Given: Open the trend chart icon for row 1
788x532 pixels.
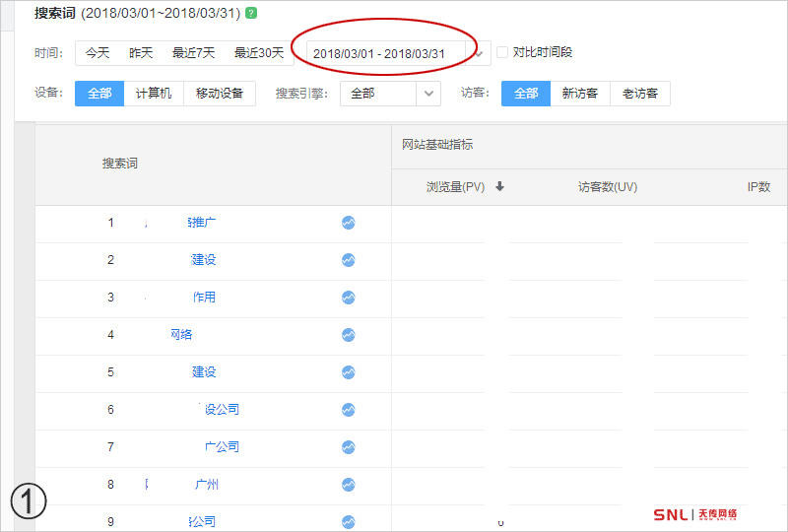Looking at the screenshot, I should click(348, 223).
